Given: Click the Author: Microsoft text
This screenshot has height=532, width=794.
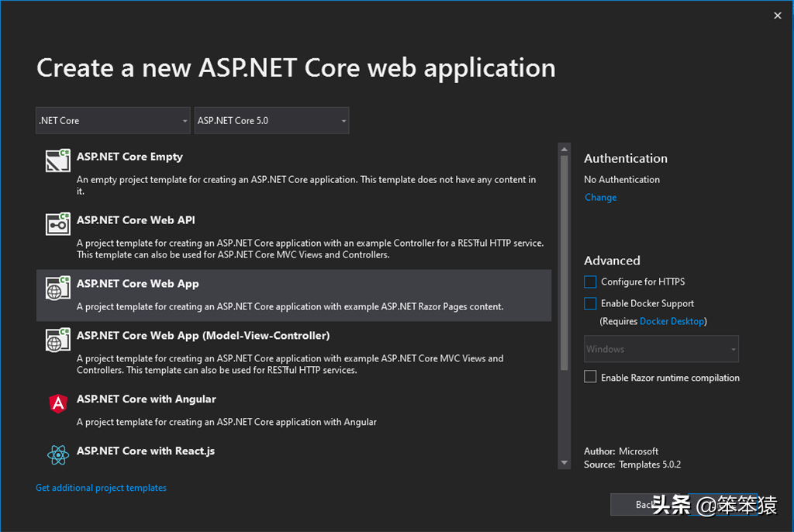Looking at the screenshot, I should [x=621, y=451].
